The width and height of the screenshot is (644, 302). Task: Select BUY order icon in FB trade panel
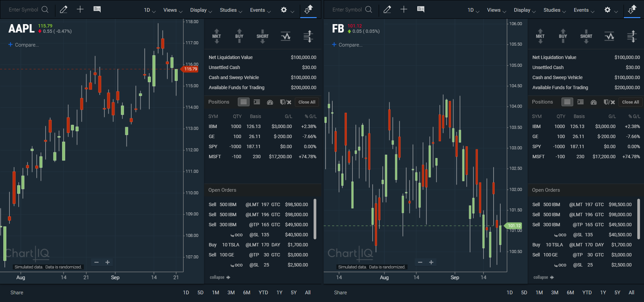563,36
